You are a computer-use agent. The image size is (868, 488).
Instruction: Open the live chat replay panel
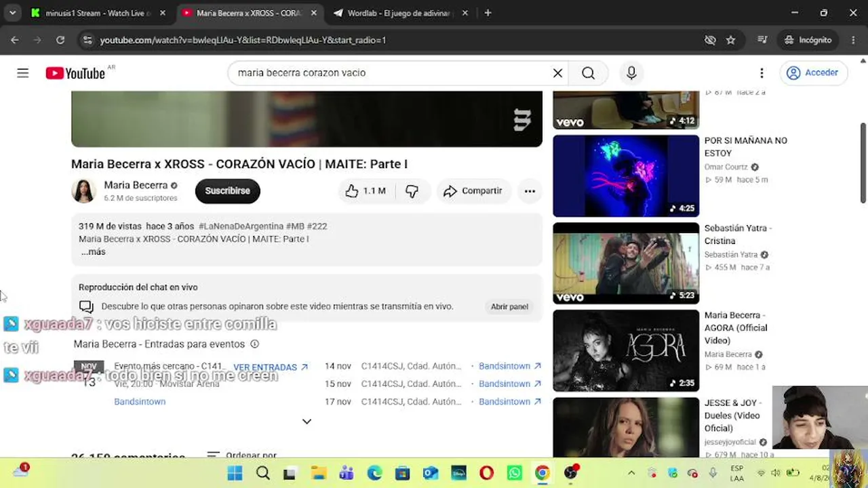tap(509, 307)
